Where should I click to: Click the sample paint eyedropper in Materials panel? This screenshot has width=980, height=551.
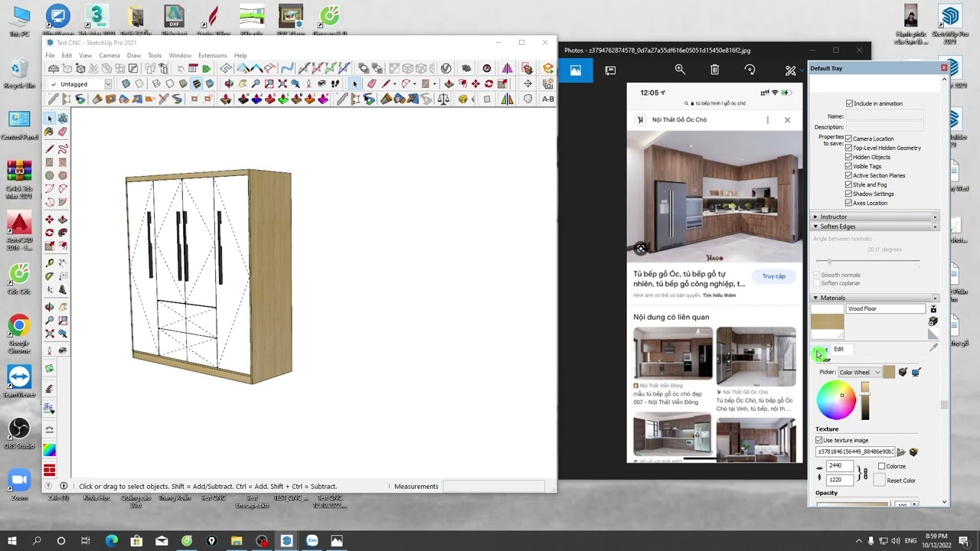coord(933,347)
